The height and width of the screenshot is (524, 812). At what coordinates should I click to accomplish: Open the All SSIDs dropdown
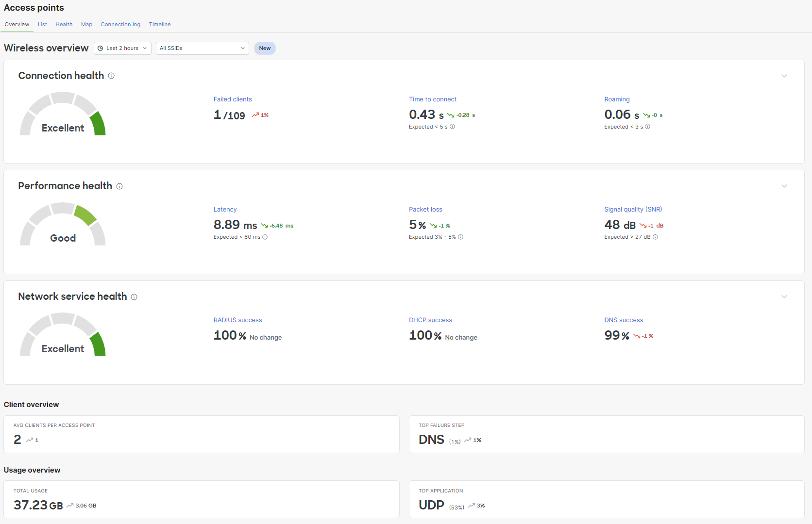click(x=202, y=48)
